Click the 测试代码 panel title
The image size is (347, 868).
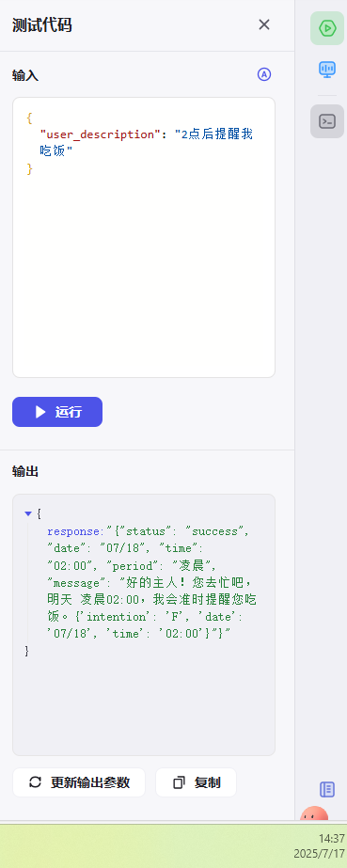[x=42, y=24]
